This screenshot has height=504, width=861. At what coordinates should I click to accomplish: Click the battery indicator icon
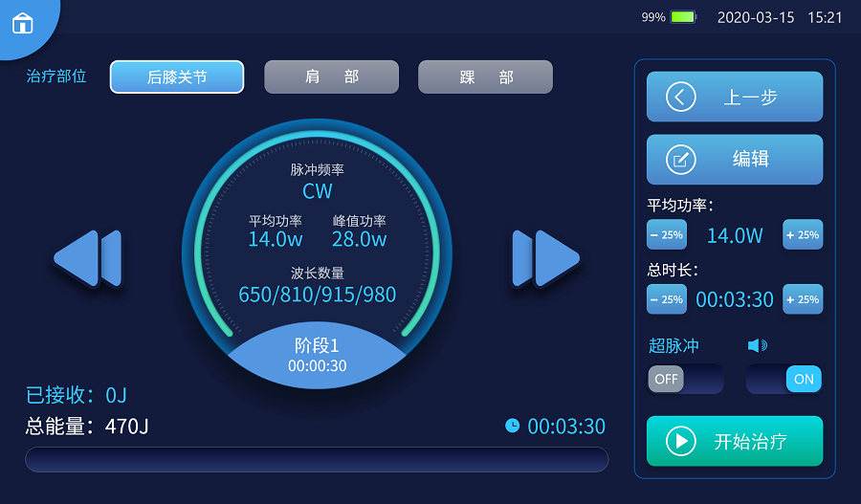pyautogui.click(x=683, y=17)
